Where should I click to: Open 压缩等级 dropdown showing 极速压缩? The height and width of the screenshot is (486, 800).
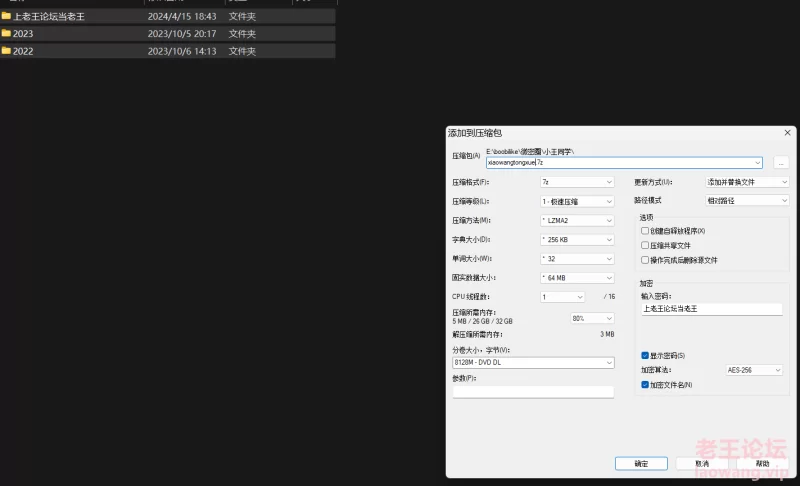click(577, 201)
